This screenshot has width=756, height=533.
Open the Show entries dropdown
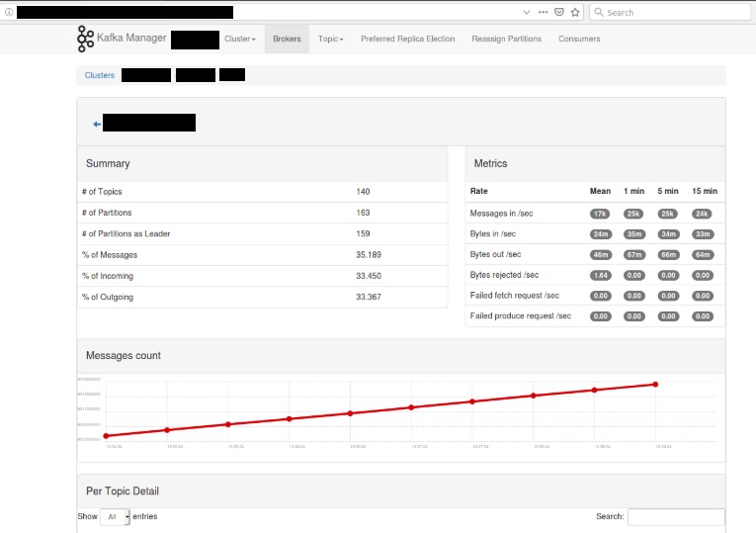click(x=115, y=517)
